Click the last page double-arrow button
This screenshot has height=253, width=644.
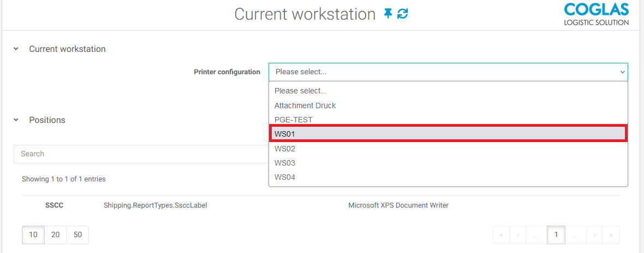pos(611,235)
